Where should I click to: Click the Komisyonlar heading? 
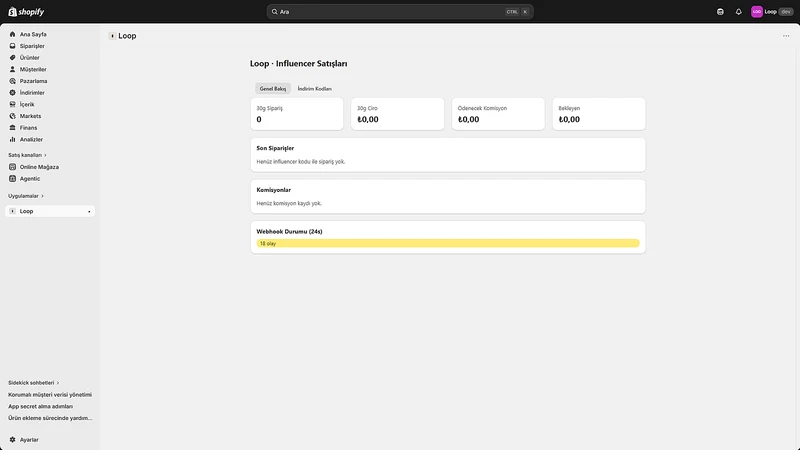[273, 190]
